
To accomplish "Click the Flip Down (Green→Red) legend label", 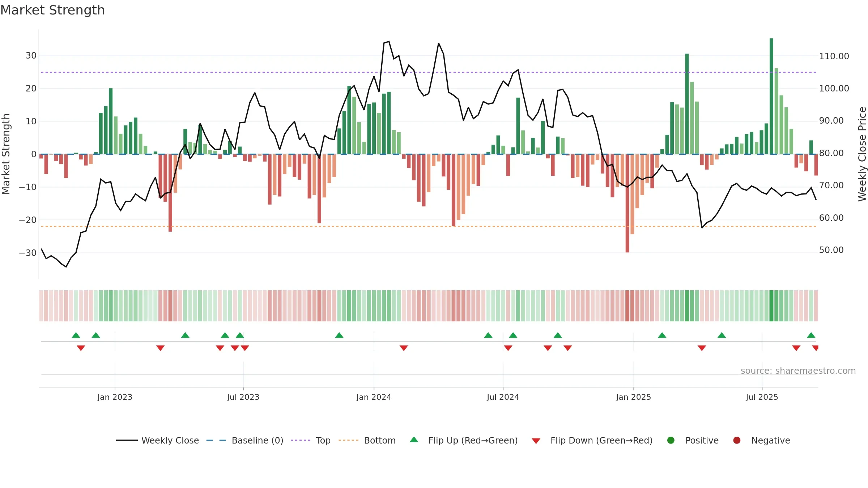I will click(x=601, y=440).
